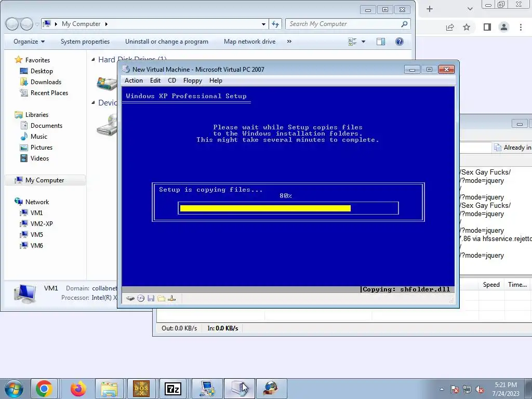Image resolution: width=532 pixels, height=399 pixels.
Task: Click the address bar refresh button
Action: pyautogui.click(x=275, y=24)
